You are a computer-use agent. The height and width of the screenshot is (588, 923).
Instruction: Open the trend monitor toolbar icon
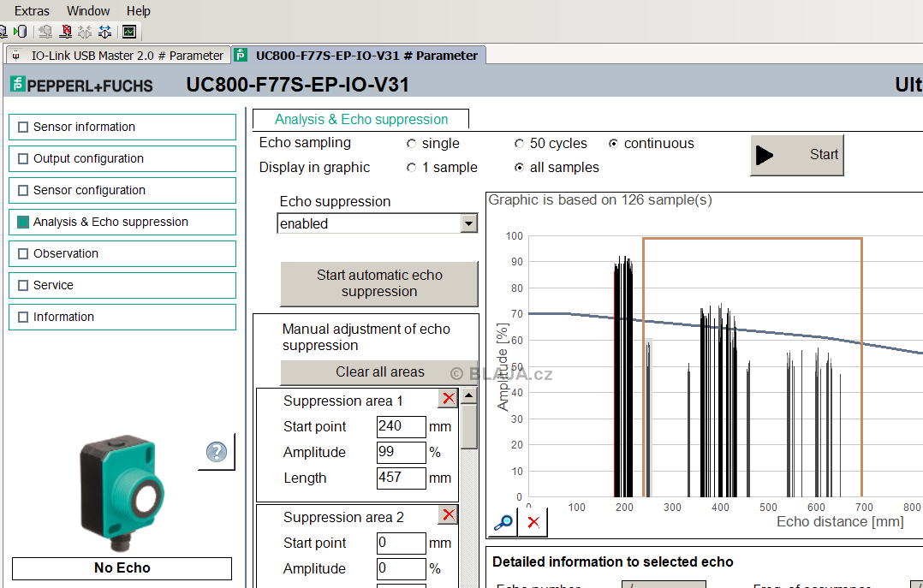click(x=129, y=31)
